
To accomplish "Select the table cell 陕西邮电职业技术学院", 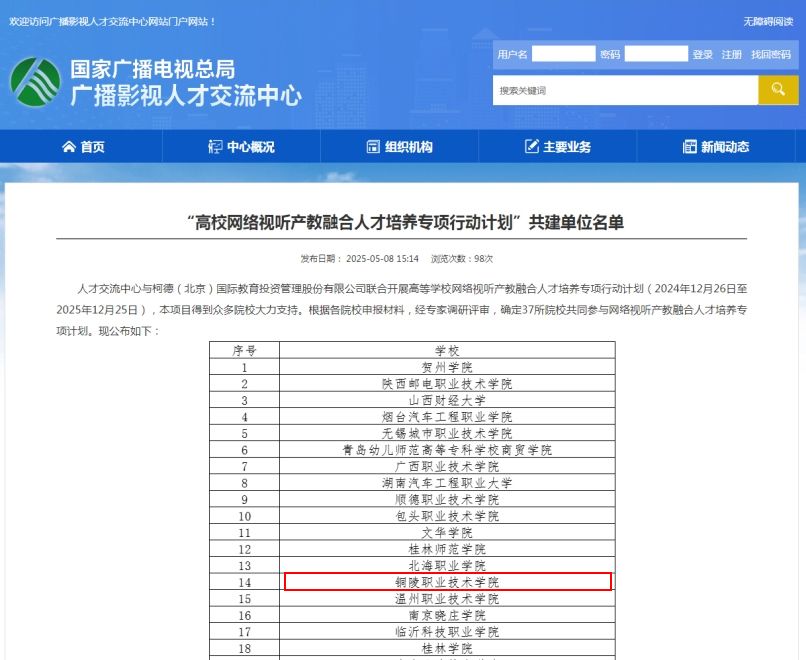I will 447,383.
